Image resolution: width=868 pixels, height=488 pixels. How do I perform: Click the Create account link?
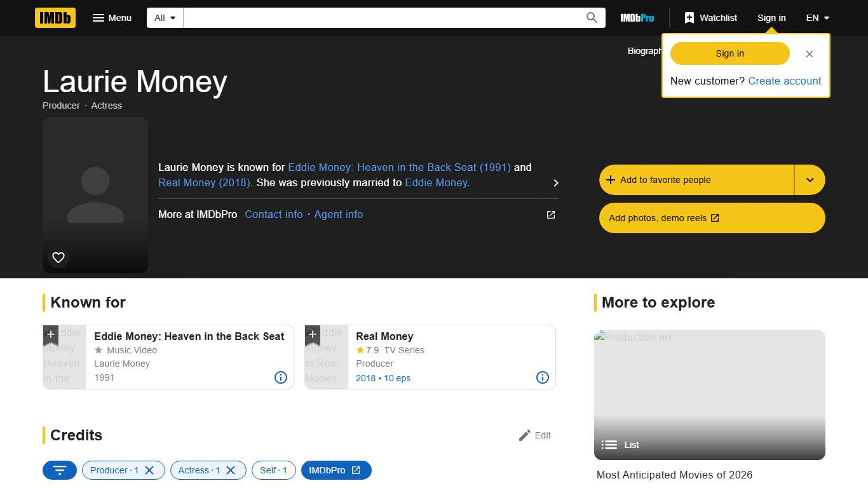[x=785, y=81]
